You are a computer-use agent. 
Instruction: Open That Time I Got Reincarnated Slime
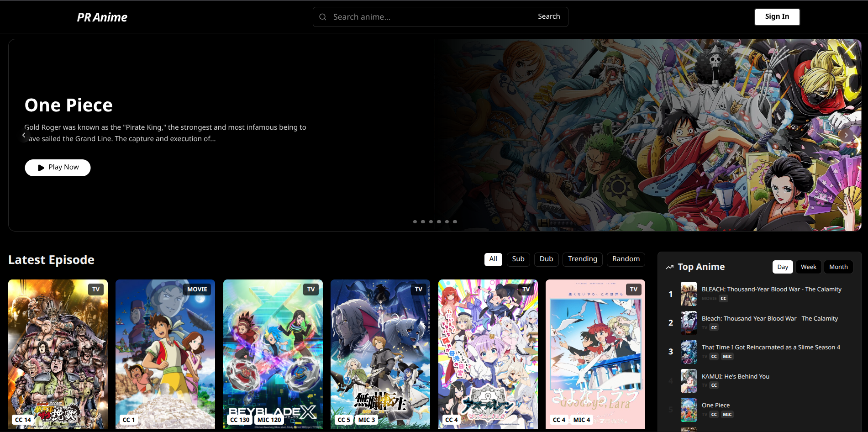(771, 347)
